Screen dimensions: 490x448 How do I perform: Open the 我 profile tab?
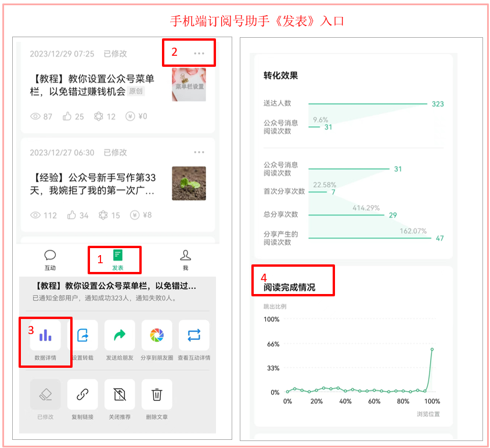[185, 260]
